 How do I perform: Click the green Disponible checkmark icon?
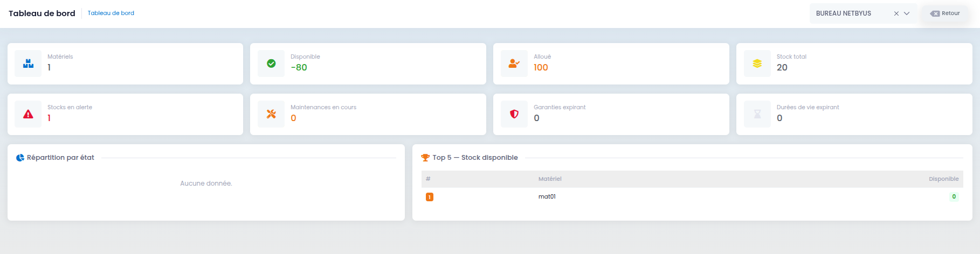point(271,63)
